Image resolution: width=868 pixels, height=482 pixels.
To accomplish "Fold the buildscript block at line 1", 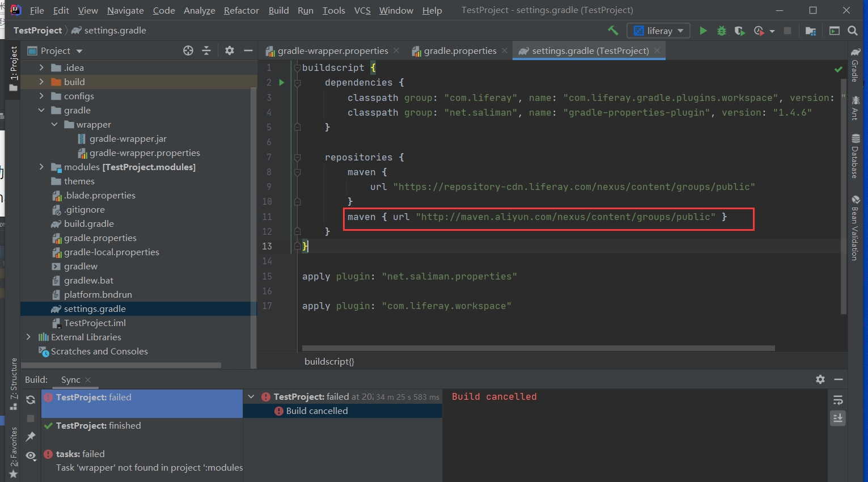I will click(297, 68).
